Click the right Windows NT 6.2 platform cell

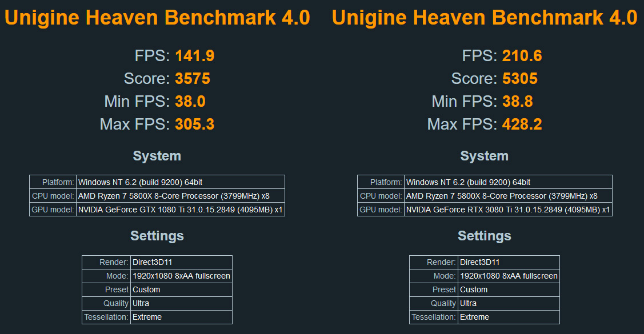tap(508, 182)
